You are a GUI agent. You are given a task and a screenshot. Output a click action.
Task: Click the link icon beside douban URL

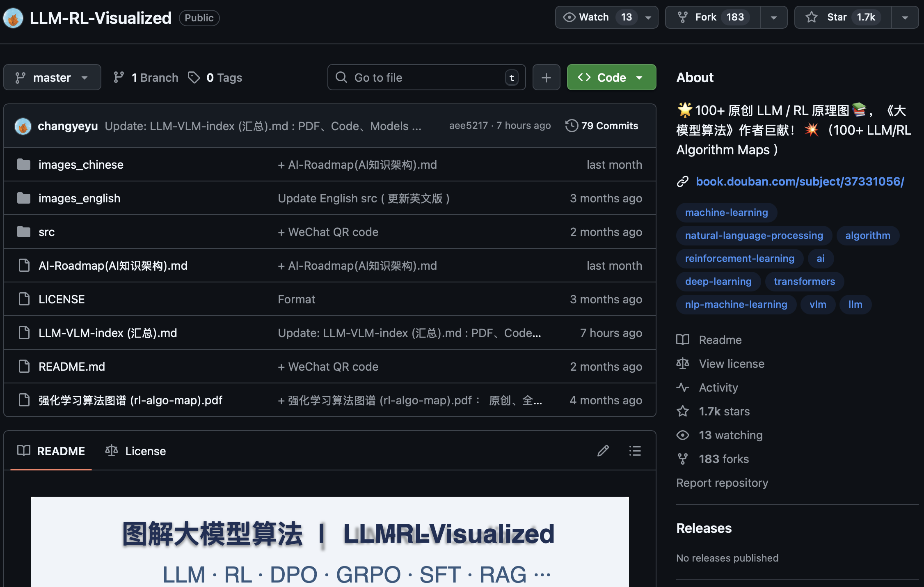coord(683,181)
